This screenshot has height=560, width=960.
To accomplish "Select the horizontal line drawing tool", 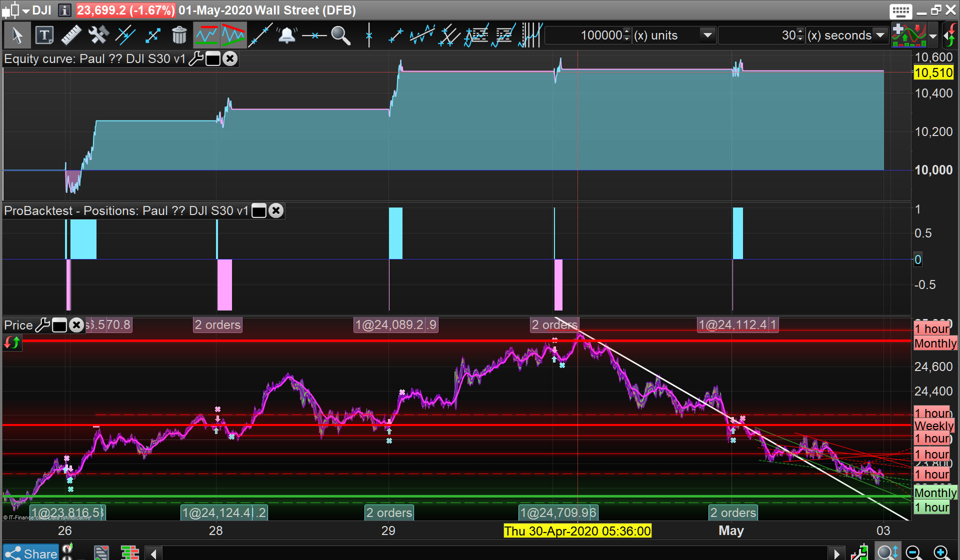I will (314, 35).
